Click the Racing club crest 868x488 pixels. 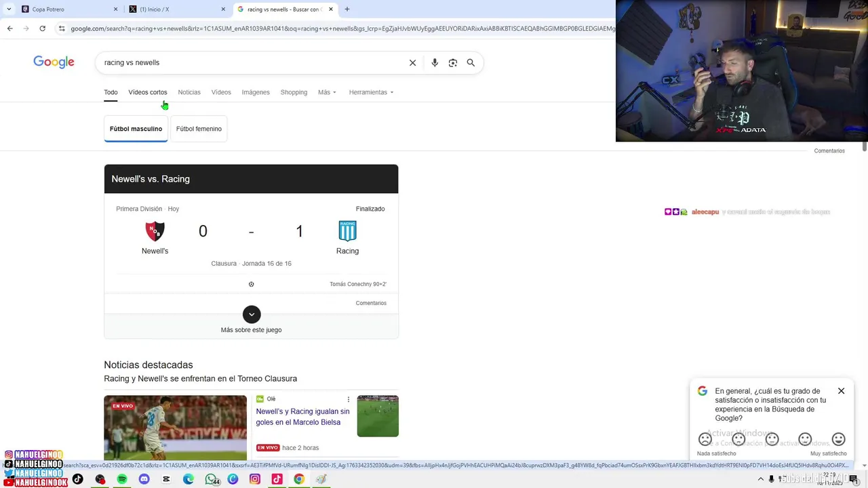point(347,231)
